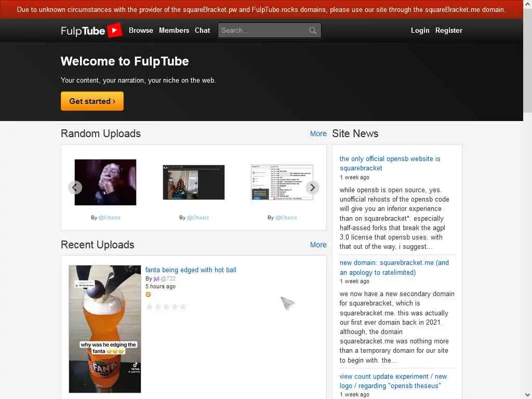Click the paper plane icon in Recent Uploads

287,303
